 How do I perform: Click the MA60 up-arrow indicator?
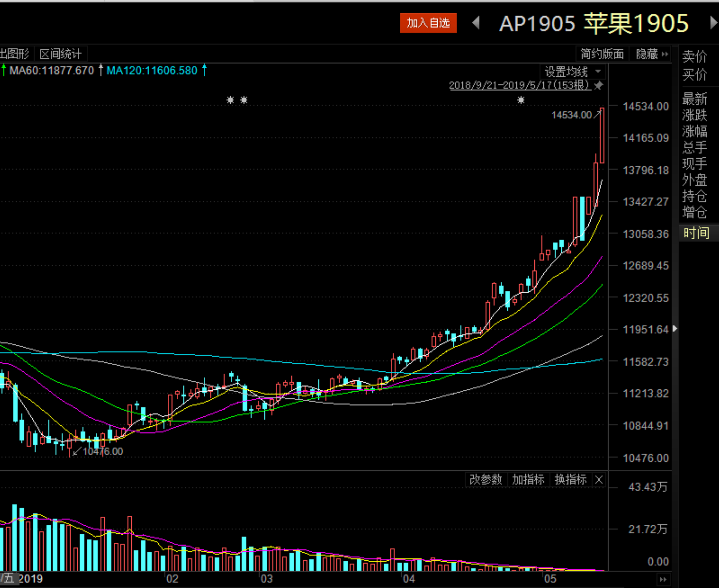click(101, 70)
